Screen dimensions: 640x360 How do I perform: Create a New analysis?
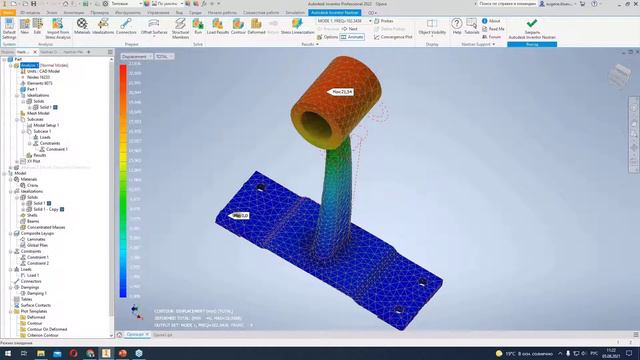click(24, 27)
